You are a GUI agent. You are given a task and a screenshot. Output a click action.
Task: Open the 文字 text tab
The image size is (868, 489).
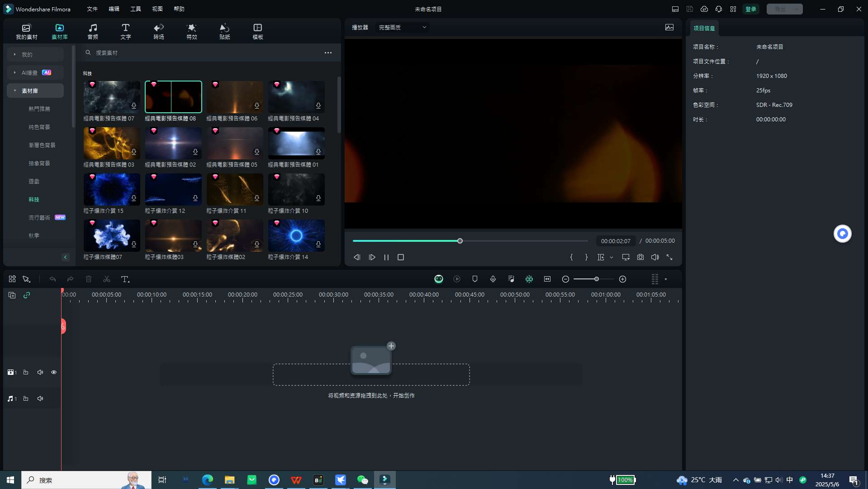coord(126,32)
